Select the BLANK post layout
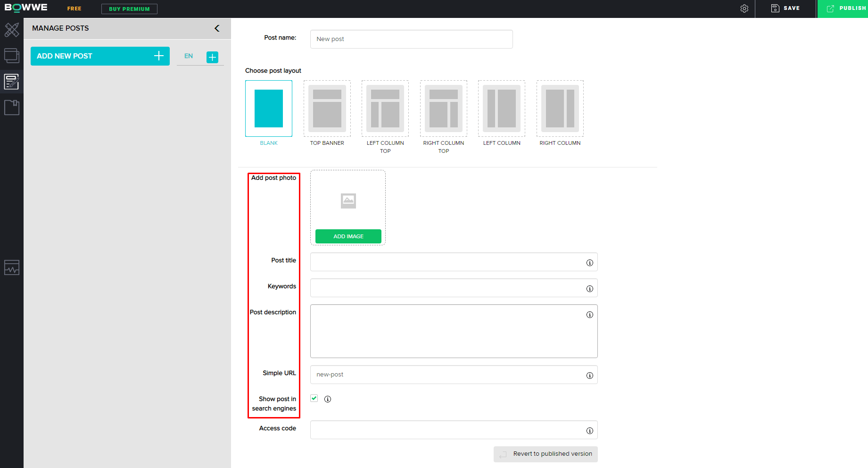 tap(269, 109)
